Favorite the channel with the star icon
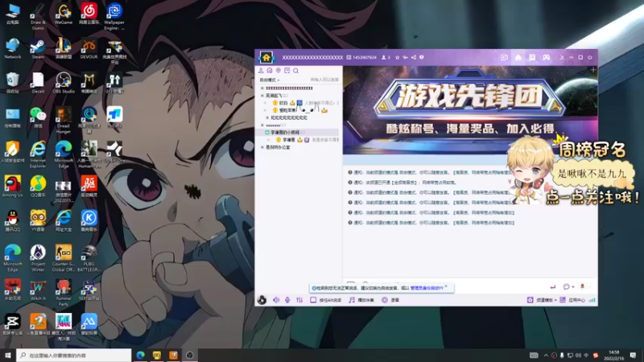 pyautogui.click(x=397, y=57)
